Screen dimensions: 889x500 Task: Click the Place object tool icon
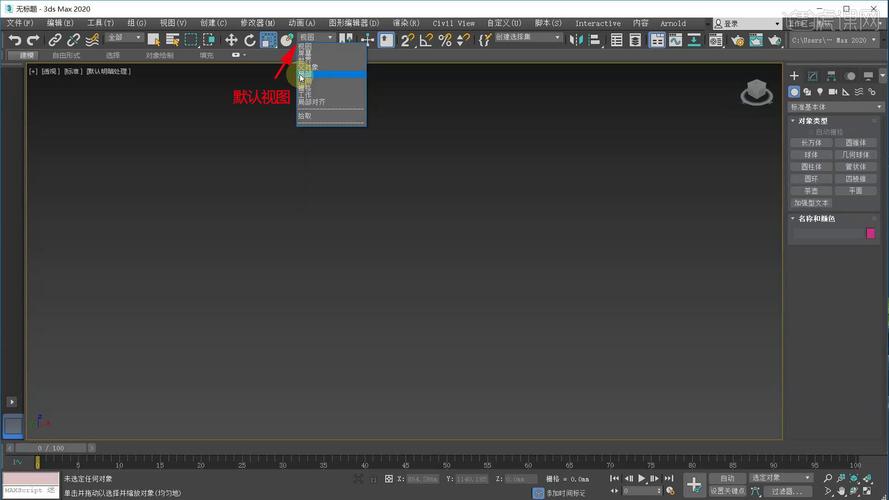[287, 40]
